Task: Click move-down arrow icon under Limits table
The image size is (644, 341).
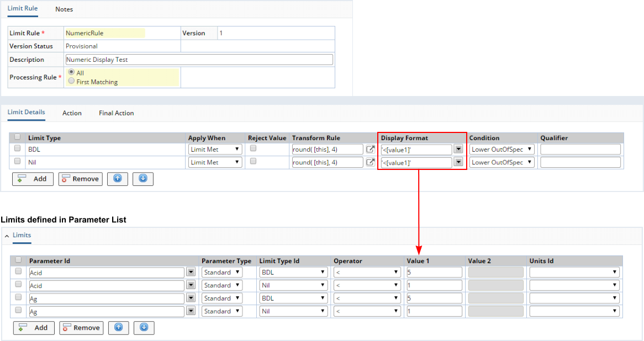Action: pyautogui.click(x=144, y=328)
